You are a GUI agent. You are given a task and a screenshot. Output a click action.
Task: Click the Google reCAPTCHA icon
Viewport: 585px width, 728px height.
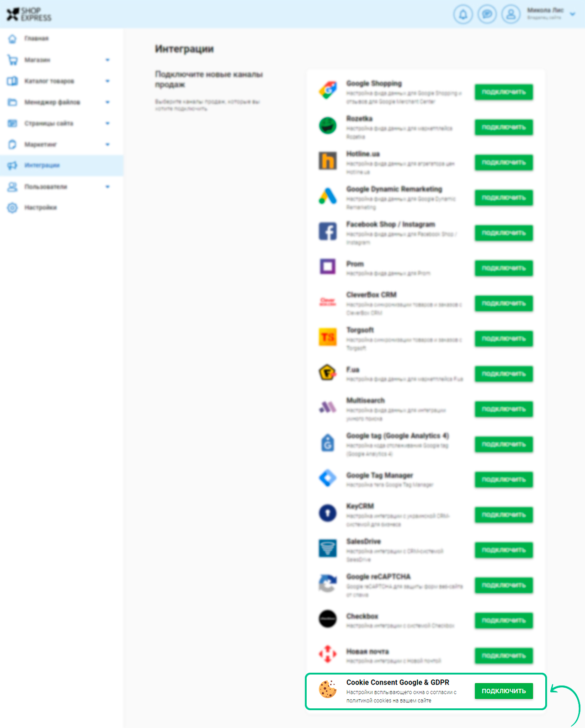[x=328, y=584]
